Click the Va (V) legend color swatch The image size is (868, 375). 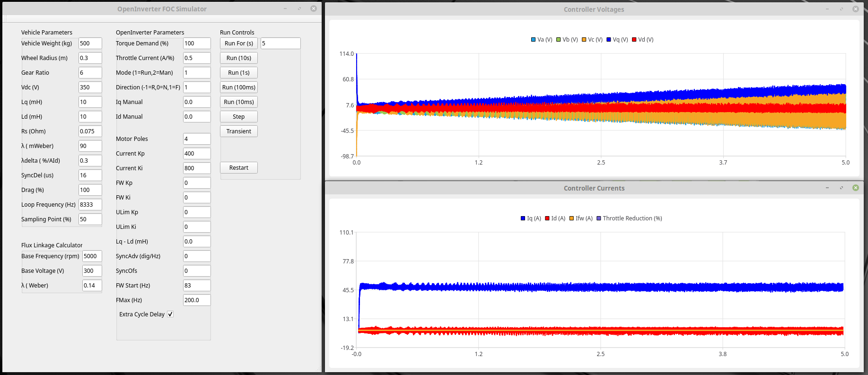coord(534,40)
